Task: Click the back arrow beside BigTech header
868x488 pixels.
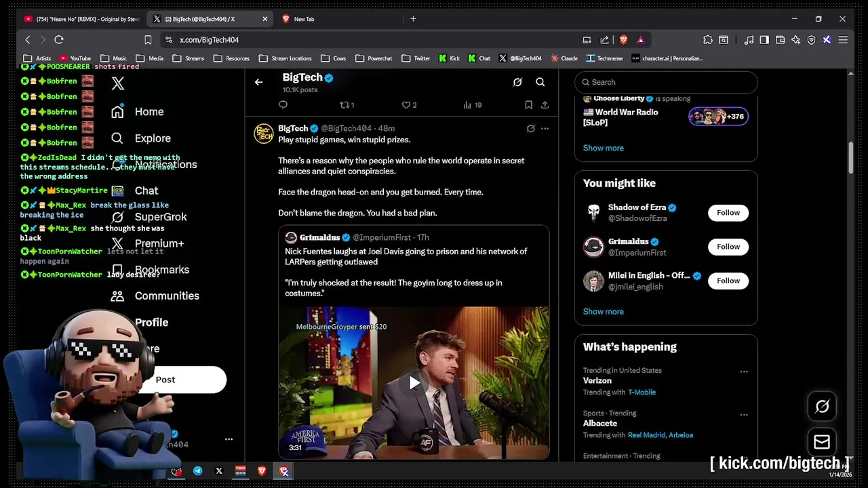Action: coord(258,82)
